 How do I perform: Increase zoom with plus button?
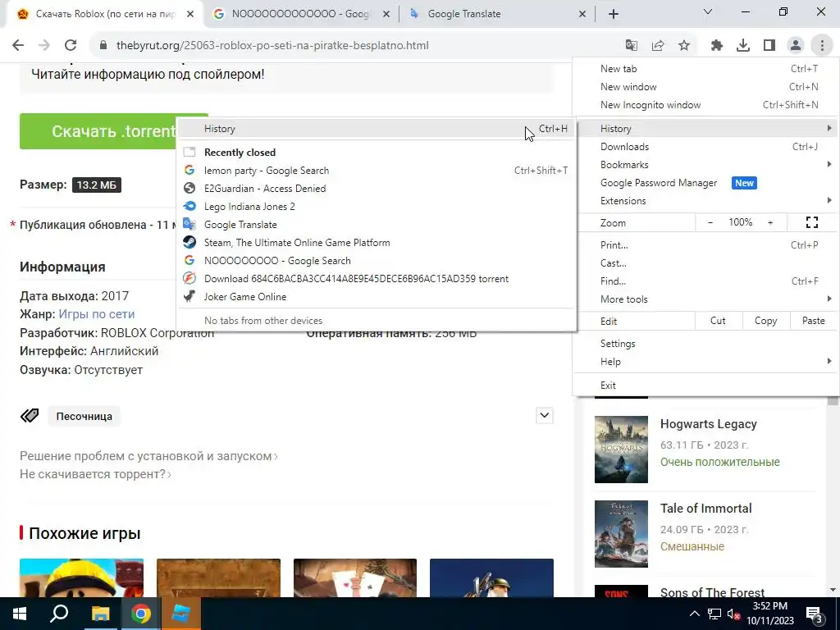coord(770,222)
